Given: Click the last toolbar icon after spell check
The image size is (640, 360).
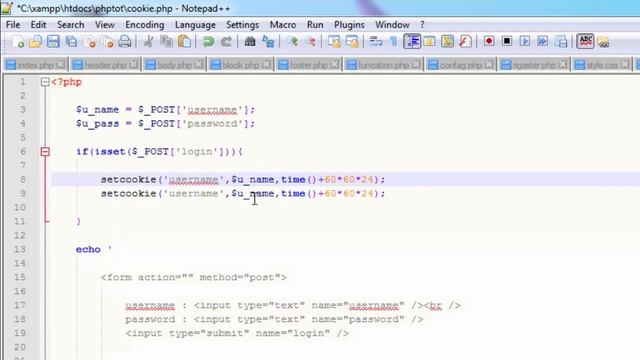Looking at the screenshot, I should pyautogui.click(x=603, y=42).
